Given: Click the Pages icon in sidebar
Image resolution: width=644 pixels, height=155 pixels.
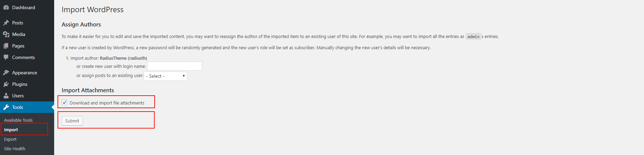Looking at the screenshot, I should pyautogui.click(x=6, y=46).
